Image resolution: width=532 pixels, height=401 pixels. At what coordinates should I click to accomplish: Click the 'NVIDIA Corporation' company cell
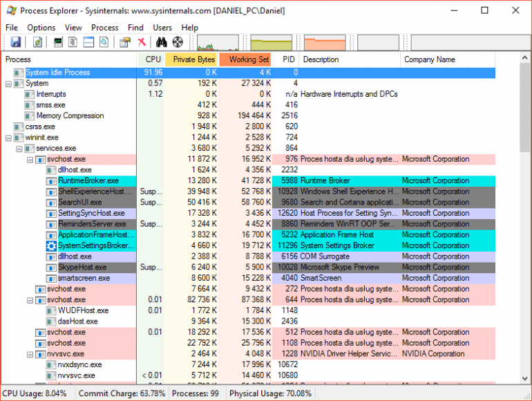[433, 354]
